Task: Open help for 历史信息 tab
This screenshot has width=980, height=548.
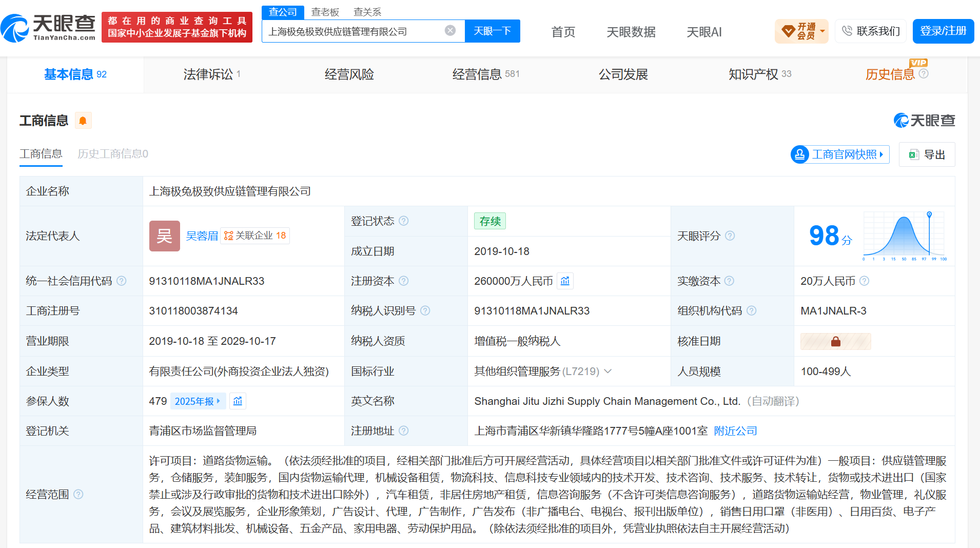Action: (x=924, y=74)
